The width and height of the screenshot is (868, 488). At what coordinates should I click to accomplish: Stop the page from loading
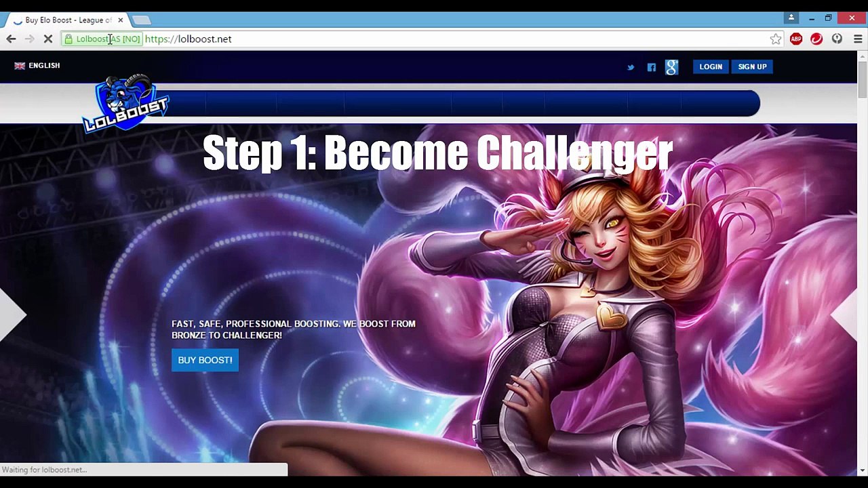48,39
